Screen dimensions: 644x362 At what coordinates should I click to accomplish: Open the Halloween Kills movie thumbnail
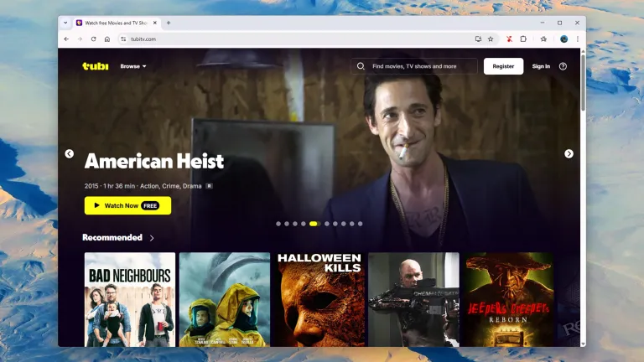tap(319, 299)
